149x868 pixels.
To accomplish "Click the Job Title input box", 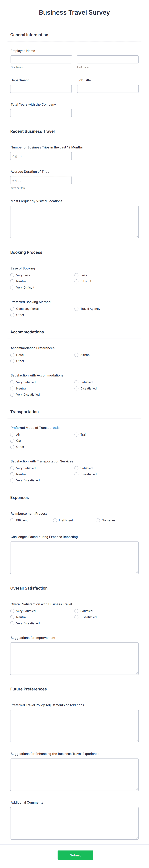I will click(108, 89).
